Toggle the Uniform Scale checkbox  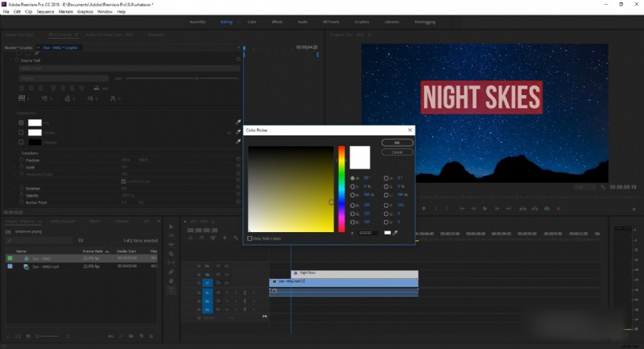(x=124, y=181)
